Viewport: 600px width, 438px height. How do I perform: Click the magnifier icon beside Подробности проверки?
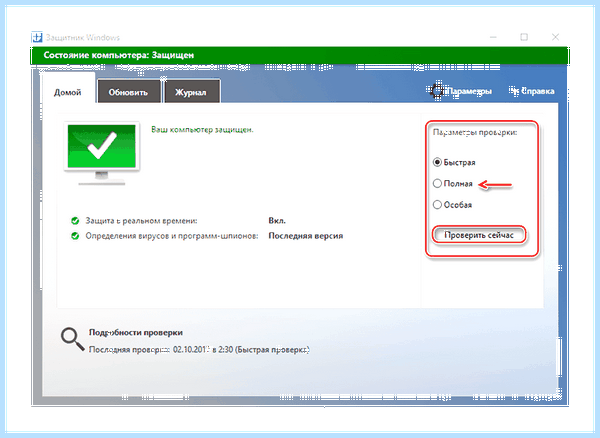tap(72, 339)
